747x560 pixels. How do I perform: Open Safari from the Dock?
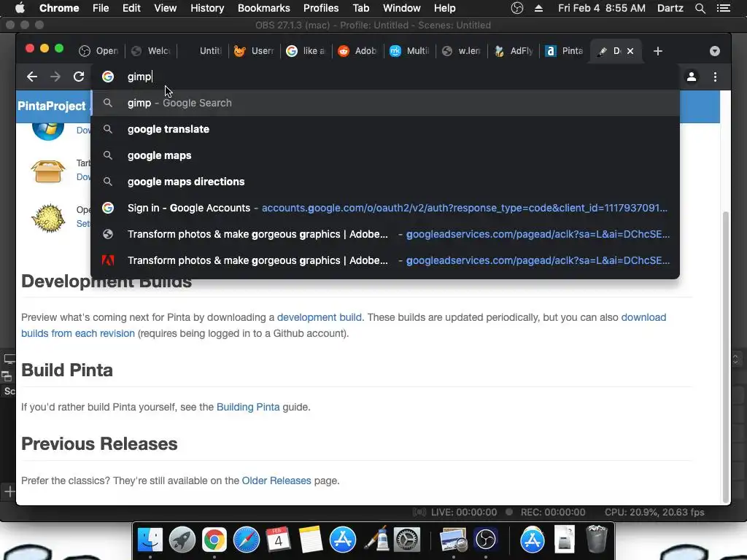click(x=247, y=540)
